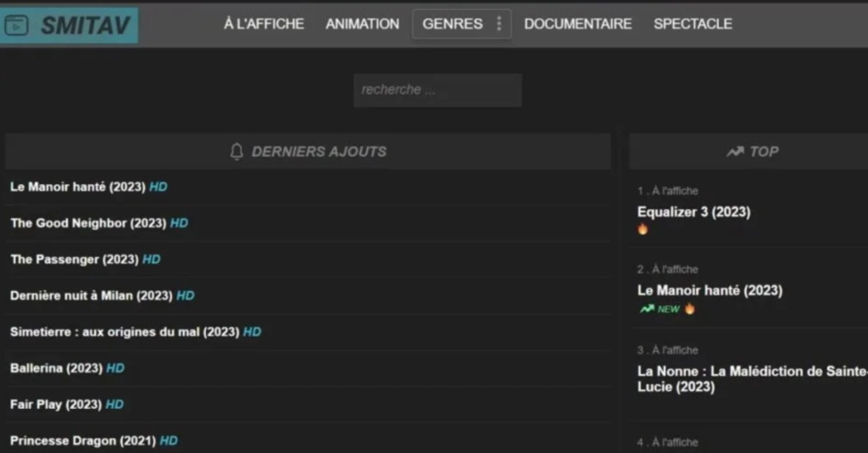Open the À L'AFFICHE menu item
This screenshot has height=453, width=868.
click(264, 24)
